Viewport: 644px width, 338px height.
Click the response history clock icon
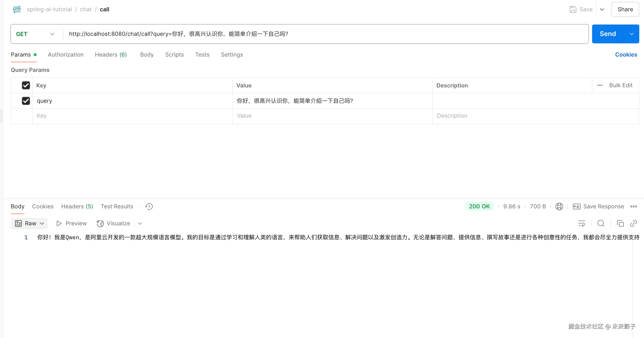[x=149, y=206]
